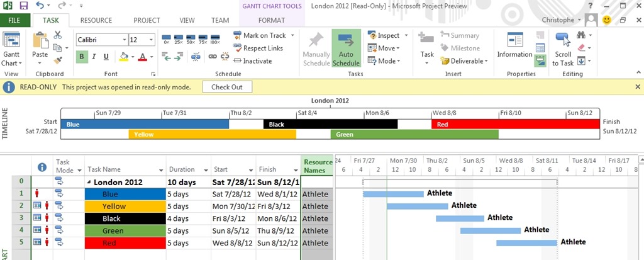This screenshot has width=644, height=260.
Task: Cut the selected task with scissors icon
Action: click(57, 35)
